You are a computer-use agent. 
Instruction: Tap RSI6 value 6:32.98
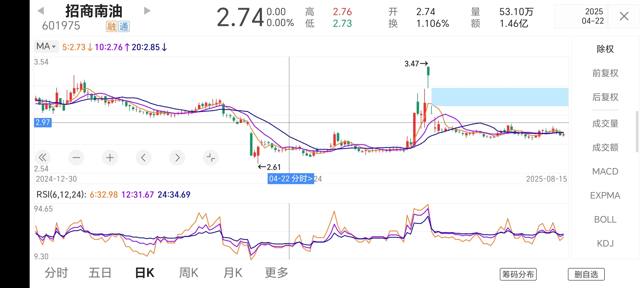pos(104,195)
